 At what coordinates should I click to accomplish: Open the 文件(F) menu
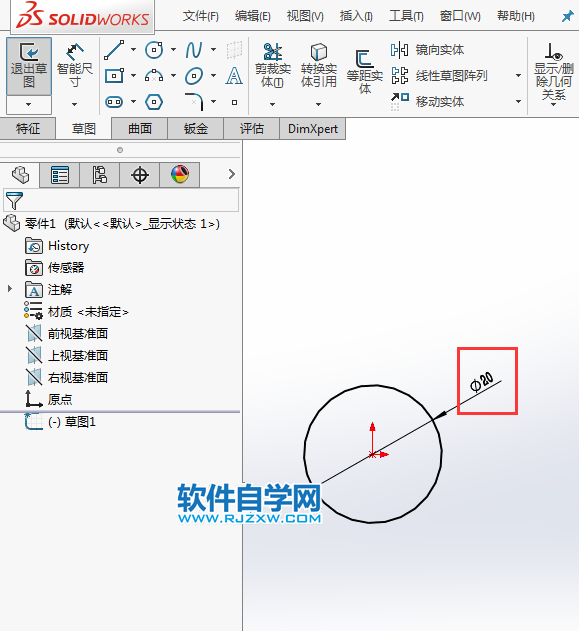click(x=201, y=16)
